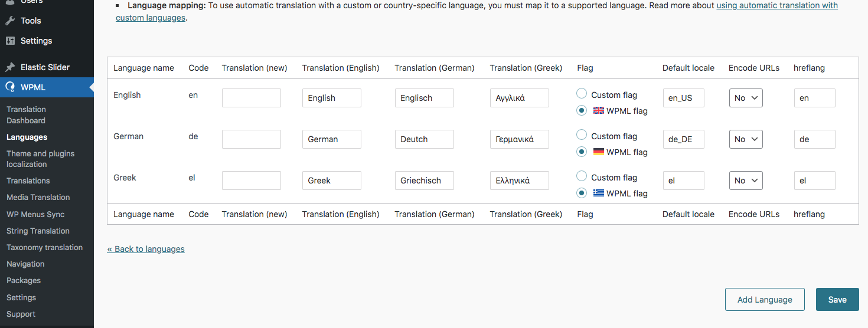Click the German flag icon
Screen dimensions: 868x328
[x=598, y=152]
